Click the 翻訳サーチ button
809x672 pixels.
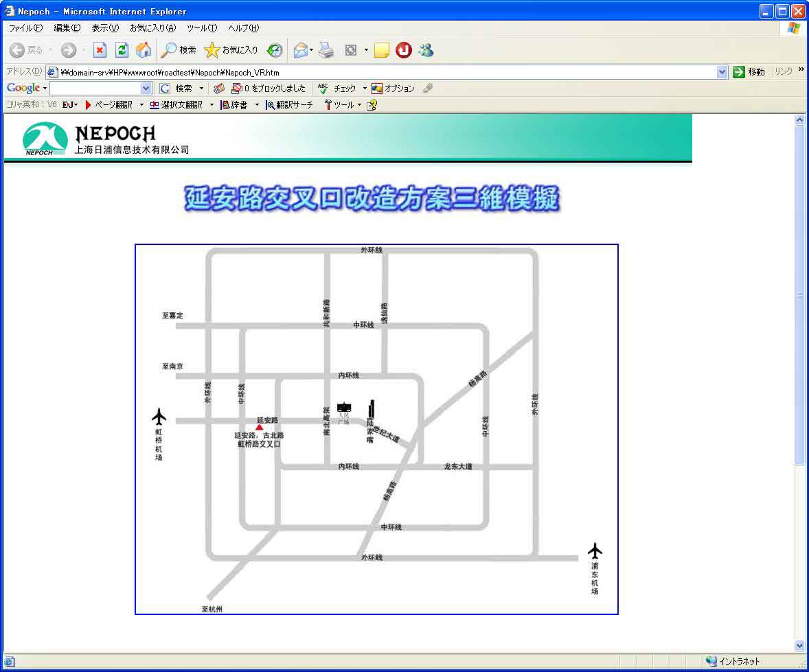pyautogui.click(x=289, y=105)
